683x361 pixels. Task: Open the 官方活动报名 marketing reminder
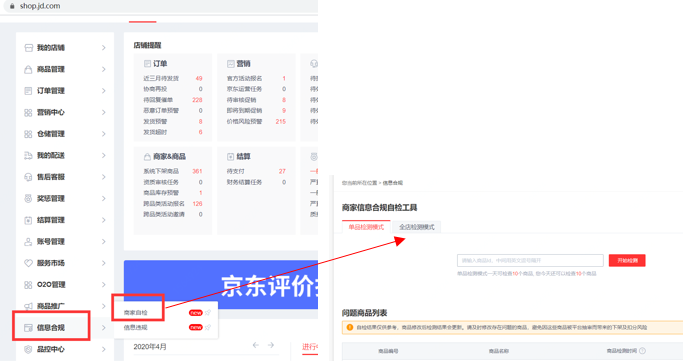point(244,78)
